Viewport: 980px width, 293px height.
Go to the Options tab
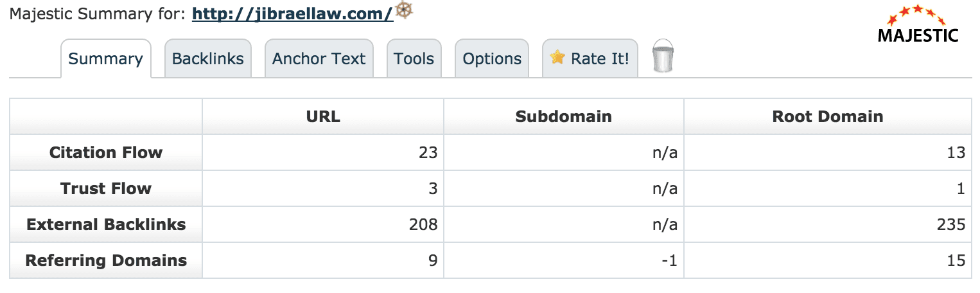coord(492,59)
